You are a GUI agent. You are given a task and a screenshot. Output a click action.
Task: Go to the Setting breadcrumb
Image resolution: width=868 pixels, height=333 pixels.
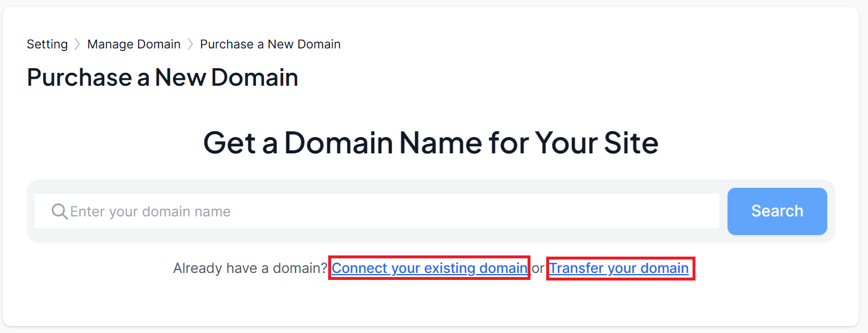pos(47,44)
